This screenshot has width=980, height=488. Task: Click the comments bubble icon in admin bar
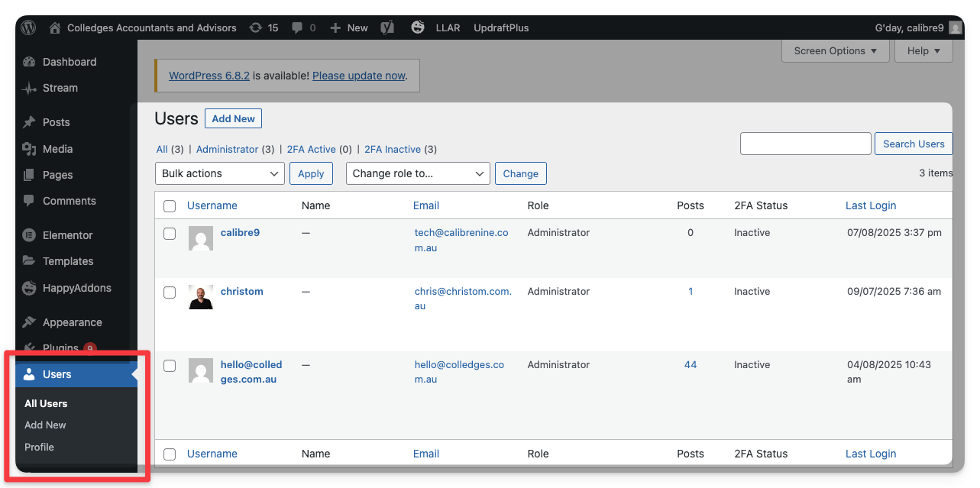pos(296,27)
